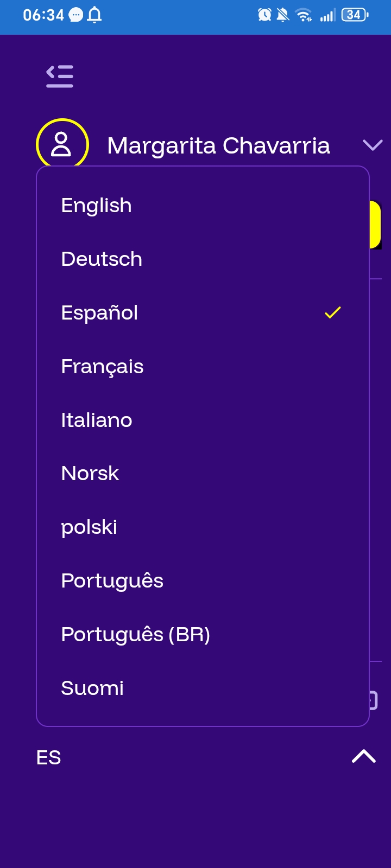Collapse the side menu icon
The image size is (391, 868).
[60, 76]
